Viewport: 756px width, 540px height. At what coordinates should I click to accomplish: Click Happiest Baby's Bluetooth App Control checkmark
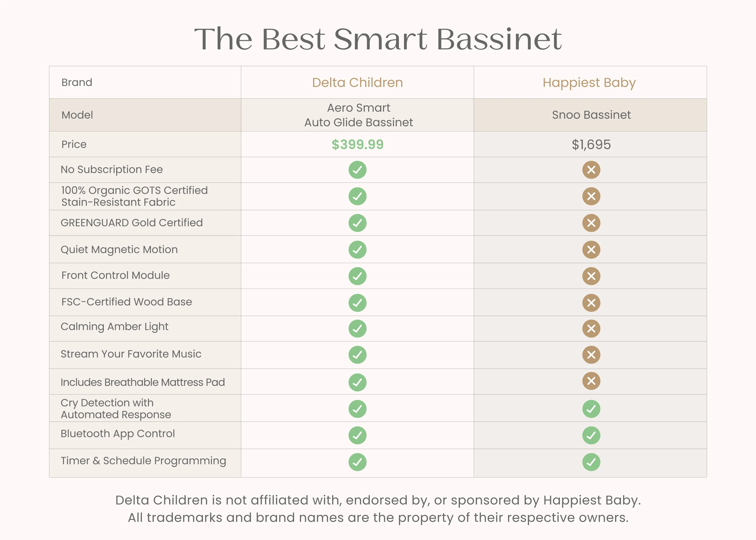591,435
